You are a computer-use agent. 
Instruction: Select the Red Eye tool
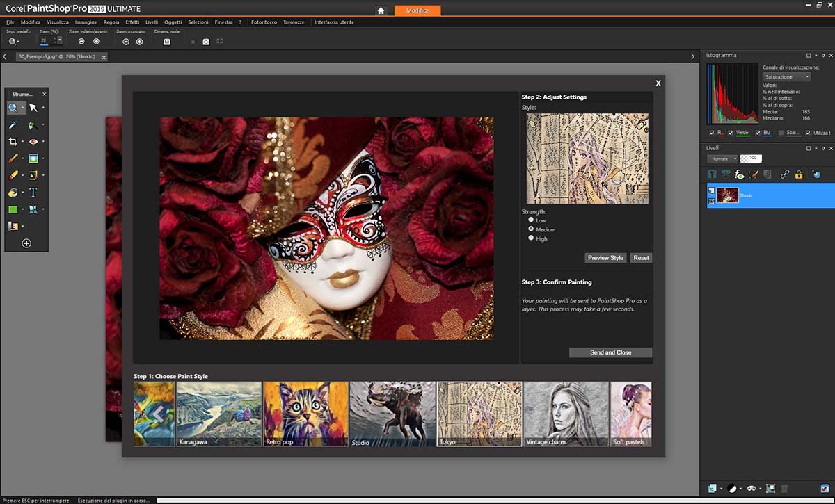coord(33,142)
